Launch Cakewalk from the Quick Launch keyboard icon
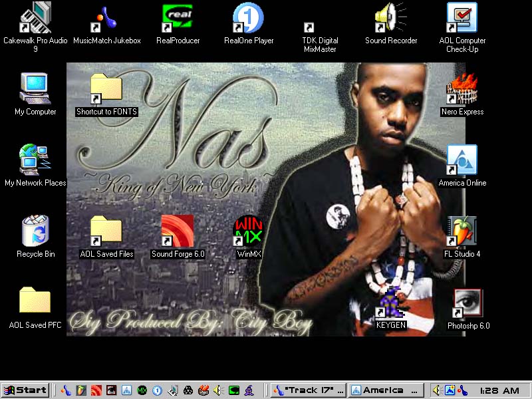Viewport: 532px width, 399px height. (173, 390)
